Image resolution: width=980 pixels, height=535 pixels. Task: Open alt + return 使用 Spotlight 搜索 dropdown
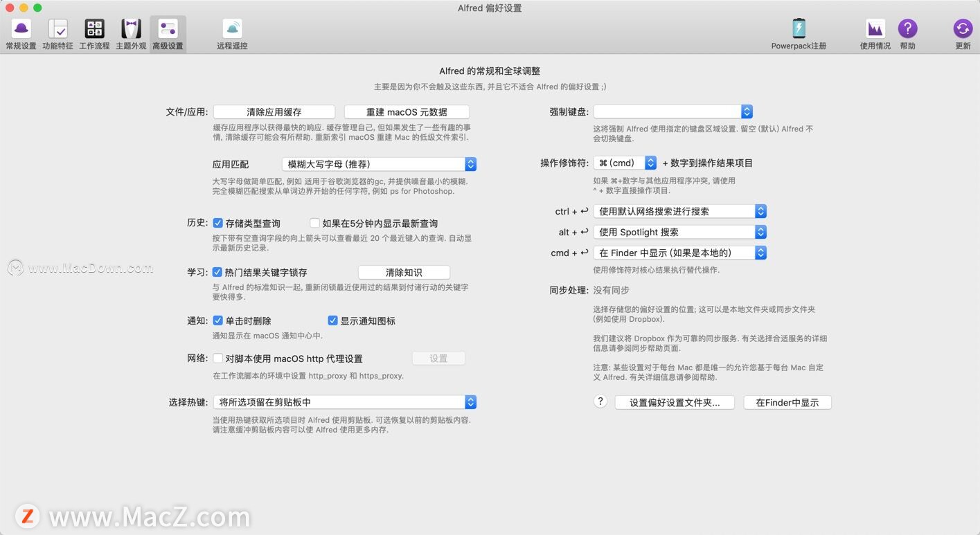pos(680,232)
